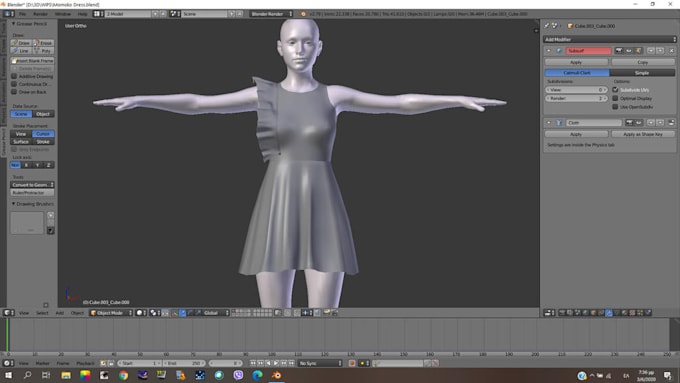
Task: Toggle Subsurf modifier render visibility camera icon
Action: point(619,51)
